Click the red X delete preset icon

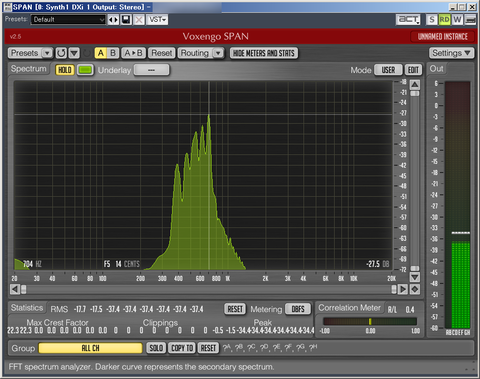139,20
